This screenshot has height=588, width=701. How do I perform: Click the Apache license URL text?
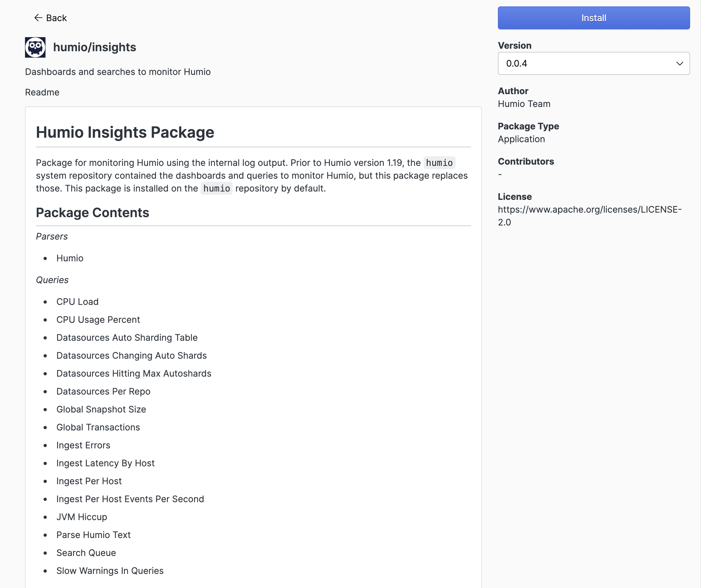click(x=590, y=216)
